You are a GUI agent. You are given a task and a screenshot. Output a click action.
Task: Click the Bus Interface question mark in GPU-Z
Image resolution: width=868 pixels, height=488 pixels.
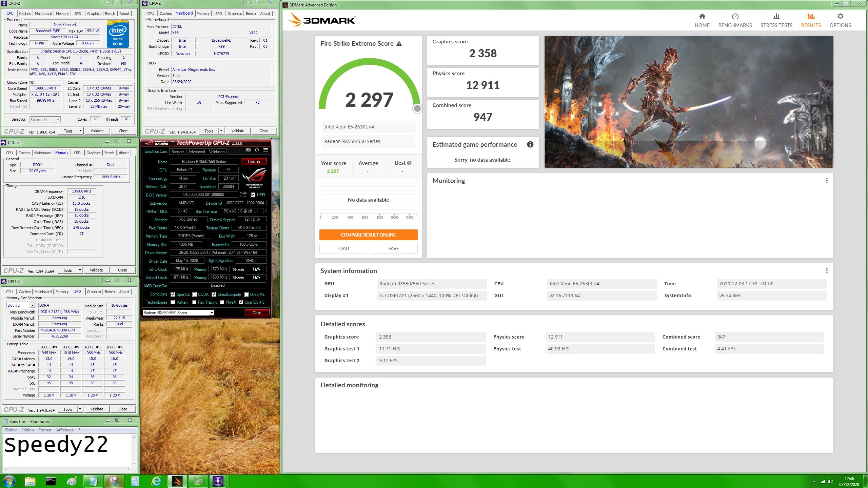coord(265,211)
